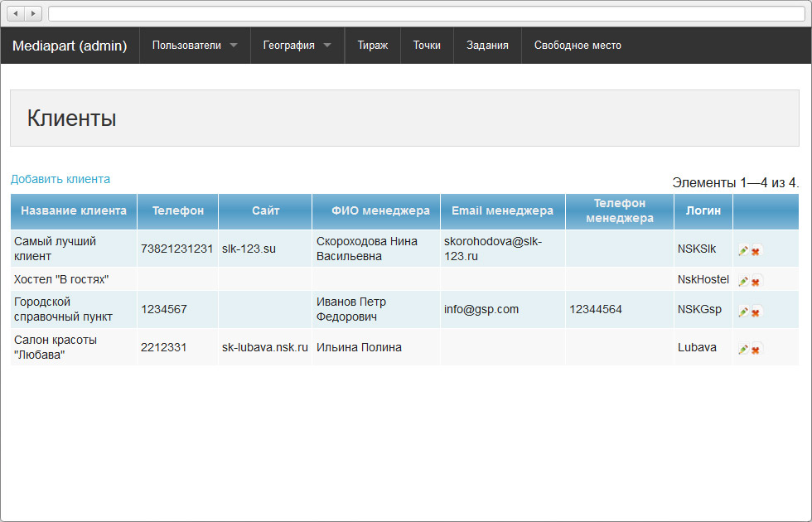This screenshot has width=812, height=522.
Task: Remove the NSKGsp client with the red cross
Action: tap(756, 312)
